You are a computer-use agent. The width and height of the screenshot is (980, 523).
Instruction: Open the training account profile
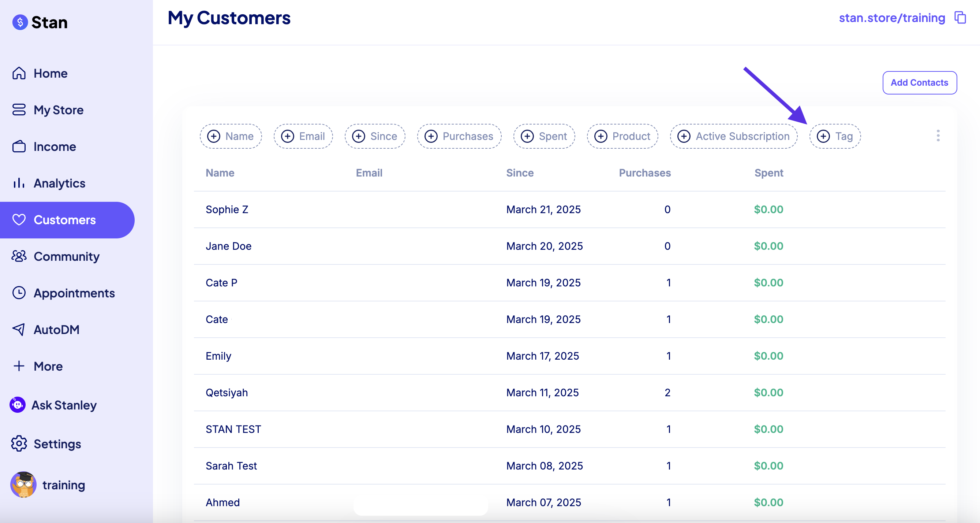(x=64, y=485)
